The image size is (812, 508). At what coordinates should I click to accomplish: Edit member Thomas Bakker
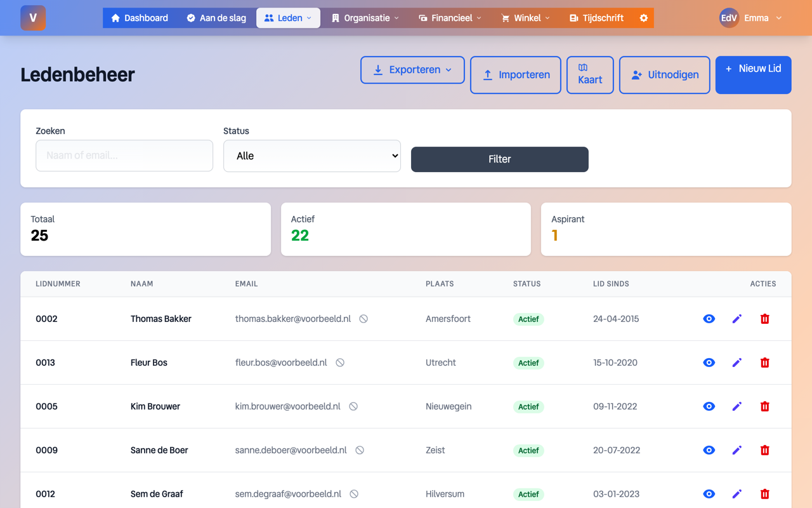(737, 319)
